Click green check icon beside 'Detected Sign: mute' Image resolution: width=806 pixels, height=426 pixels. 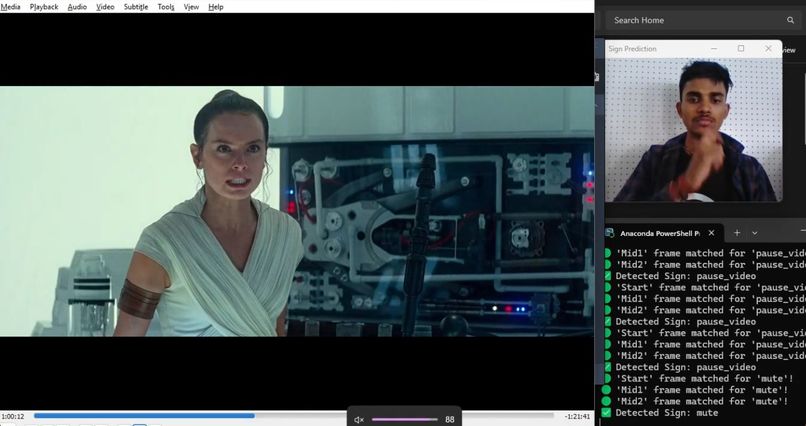pyautogui.click(x=607, y=413)
